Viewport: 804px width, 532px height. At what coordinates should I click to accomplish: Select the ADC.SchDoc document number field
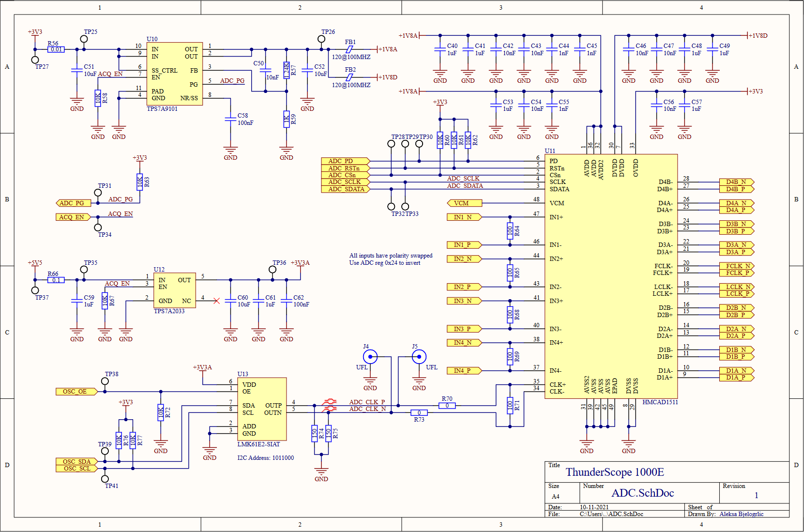click(642, 493)
